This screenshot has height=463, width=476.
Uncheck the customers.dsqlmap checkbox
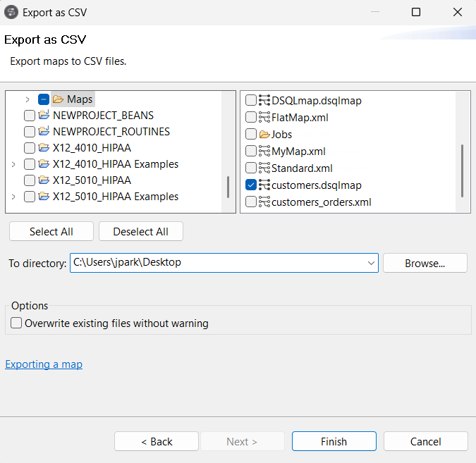(x=251, y=185)
